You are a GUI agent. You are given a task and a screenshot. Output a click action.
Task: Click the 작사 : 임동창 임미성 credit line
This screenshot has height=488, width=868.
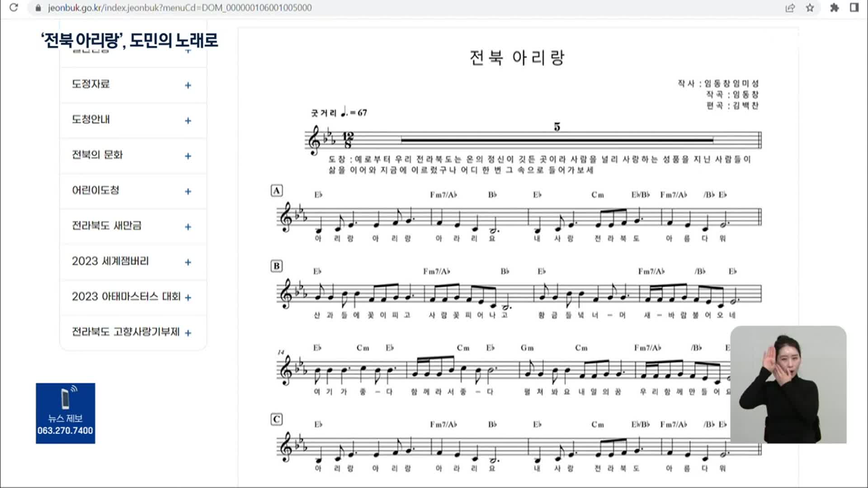tap(718, 84)
